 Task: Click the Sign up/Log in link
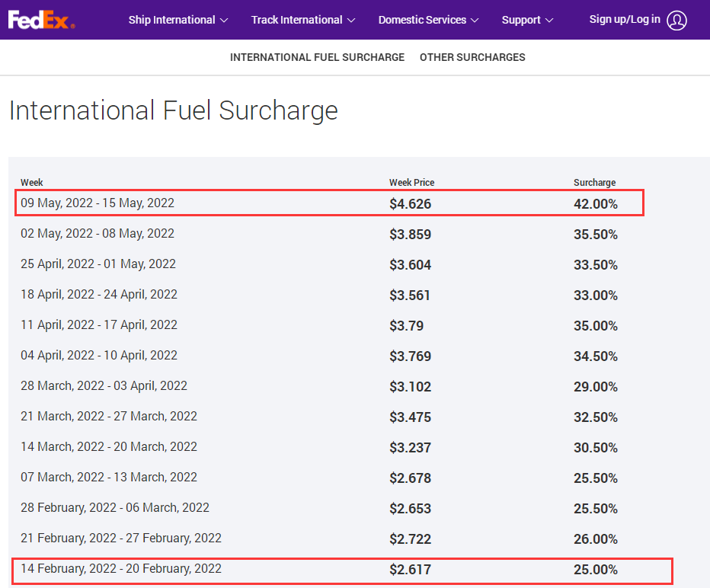pyautogui.click(x=624, y=19)
